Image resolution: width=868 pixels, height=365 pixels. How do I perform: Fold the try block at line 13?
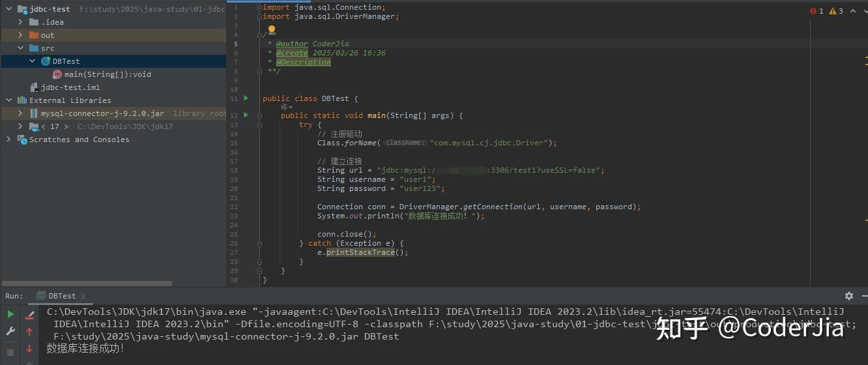pyautogui.click(x=259, y=124)
